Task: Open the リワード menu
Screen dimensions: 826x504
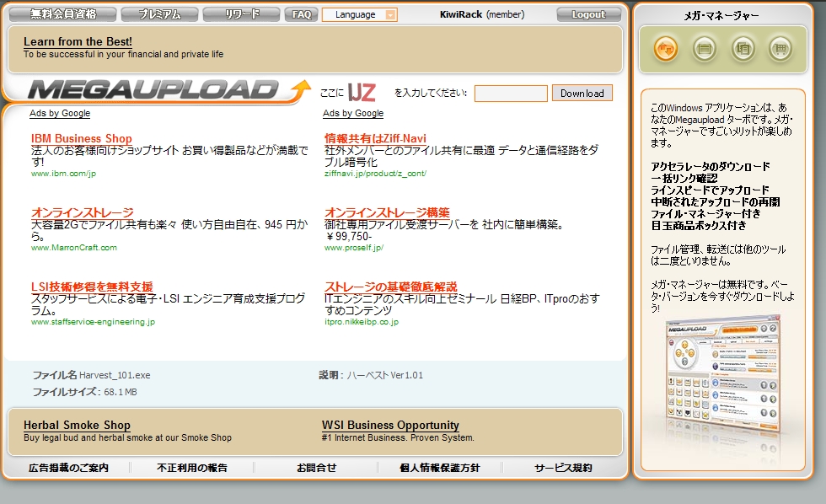Action: click(x=241, y=14)
